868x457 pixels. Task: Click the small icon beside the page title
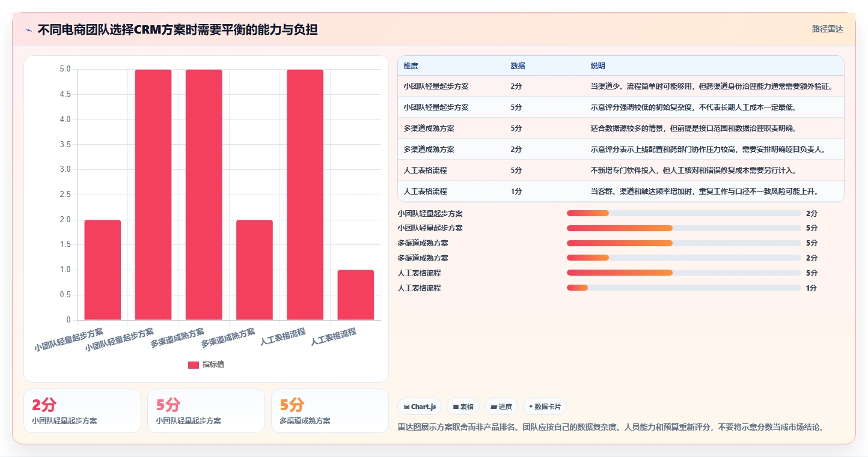pos(28,30)
